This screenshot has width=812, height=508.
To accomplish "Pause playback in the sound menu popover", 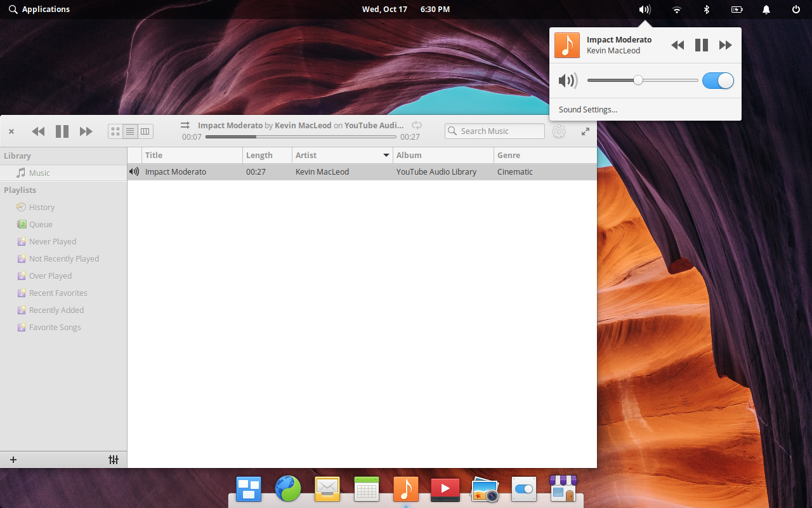I will point(701,44).
